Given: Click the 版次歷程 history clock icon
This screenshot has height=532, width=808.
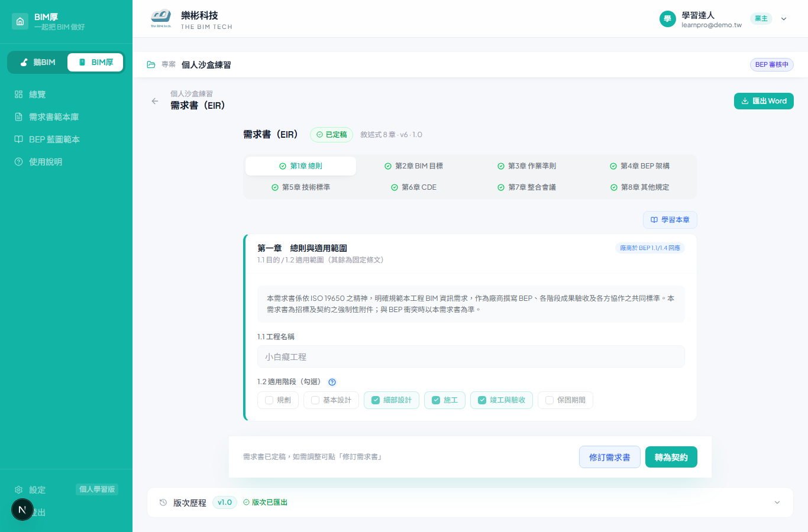Looking at the screenshot, I should [163, 502].
